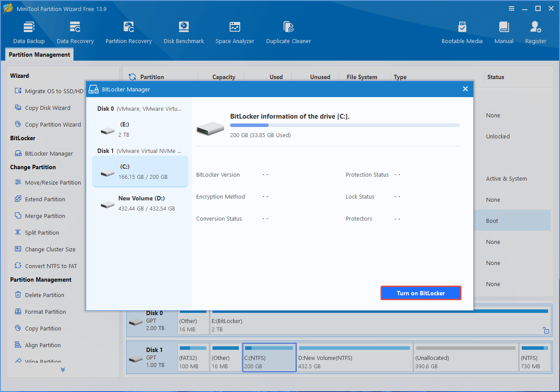Click the Format Partition icon

pyautogui.click(x=18, y=312)
